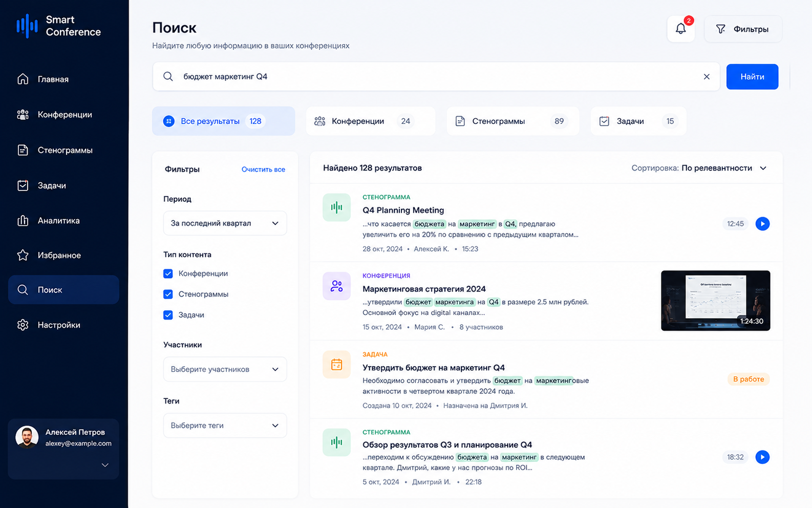Open the Выберите теги dropdown
Image resolution: width=812 pixels, height=508 pixels.
click(225, 426)
